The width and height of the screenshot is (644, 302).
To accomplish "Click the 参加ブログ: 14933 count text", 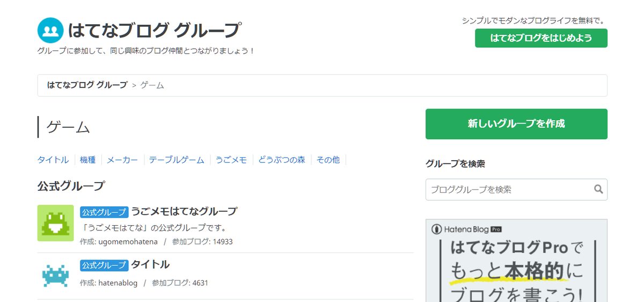I will 202,242.
